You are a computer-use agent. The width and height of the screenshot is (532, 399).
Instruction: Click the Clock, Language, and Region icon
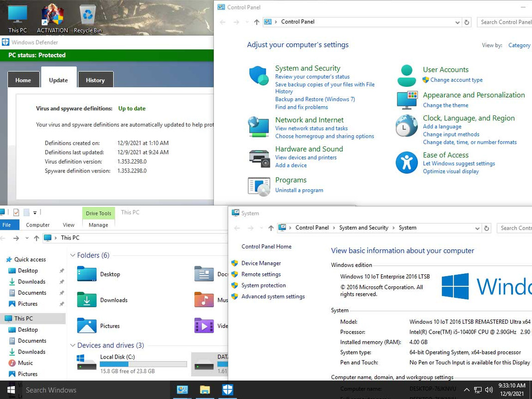coord(406,126)
